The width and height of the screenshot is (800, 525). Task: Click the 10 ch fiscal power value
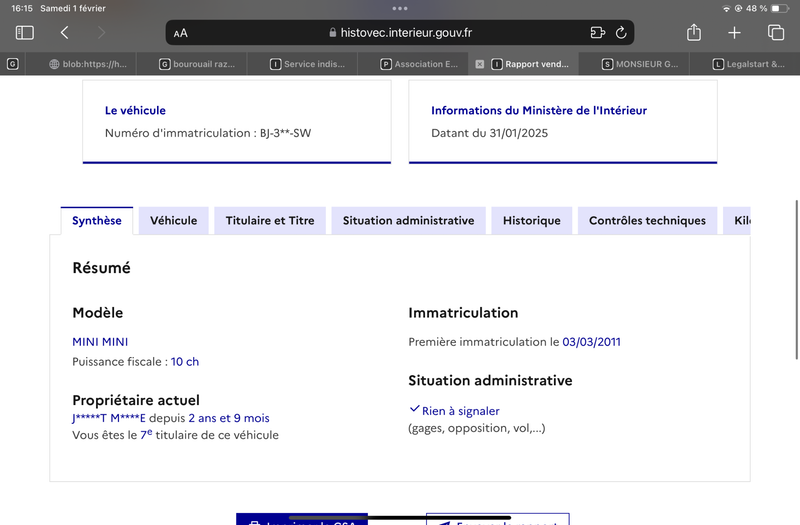(185, 362)
